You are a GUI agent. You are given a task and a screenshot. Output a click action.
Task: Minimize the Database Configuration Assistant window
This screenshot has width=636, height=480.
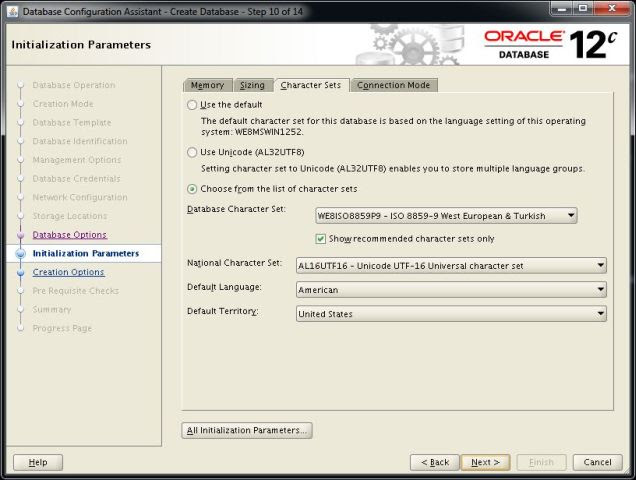point(562,9)
